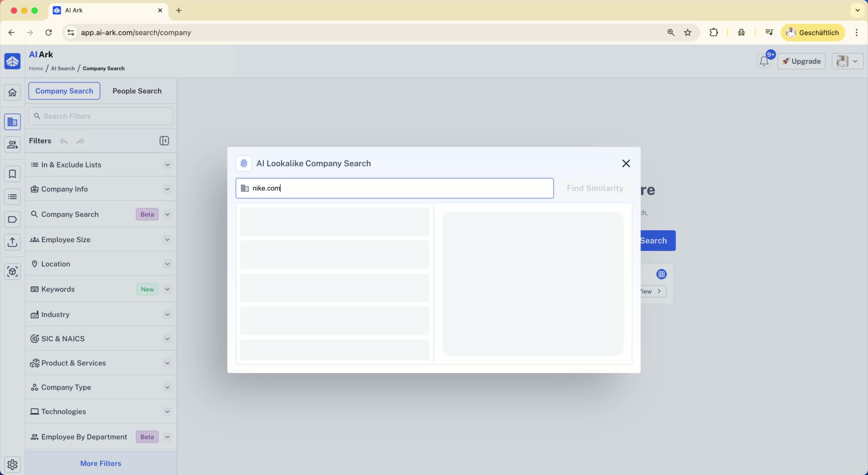Open the user avatar dropdown
The height and width of the screenshot is (475, 868).
coord(847,61)
